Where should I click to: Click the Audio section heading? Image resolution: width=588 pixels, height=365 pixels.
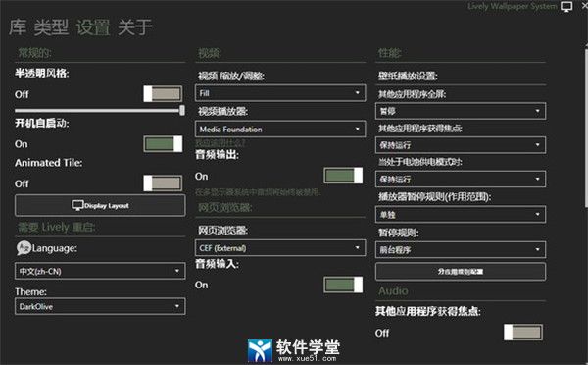(x=393, y=290)
